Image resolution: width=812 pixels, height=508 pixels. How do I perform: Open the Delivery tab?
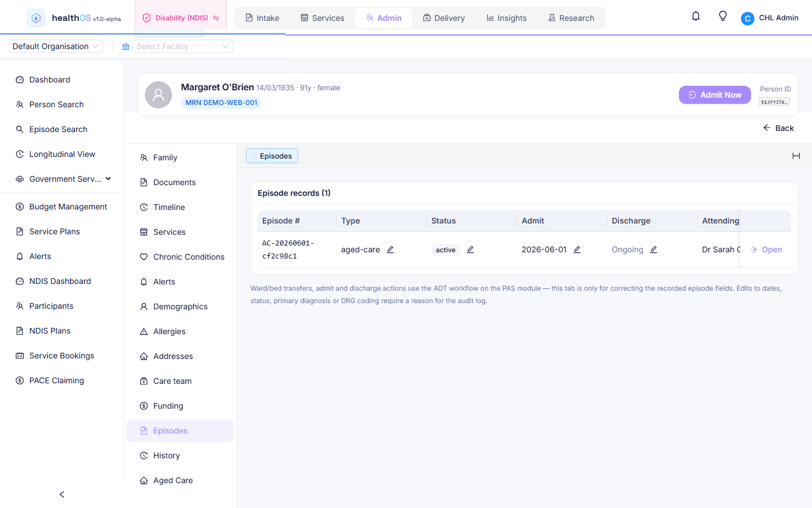click(444, 18)
